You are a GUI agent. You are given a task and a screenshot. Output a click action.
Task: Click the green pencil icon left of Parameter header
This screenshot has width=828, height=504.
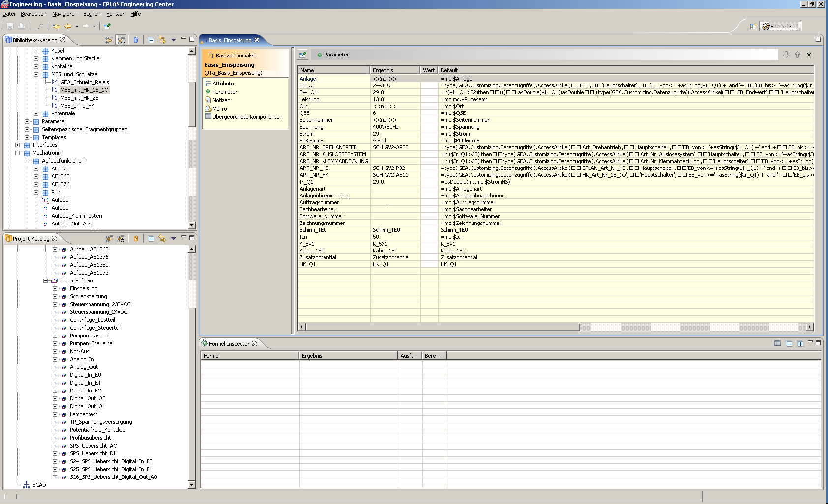302,55
